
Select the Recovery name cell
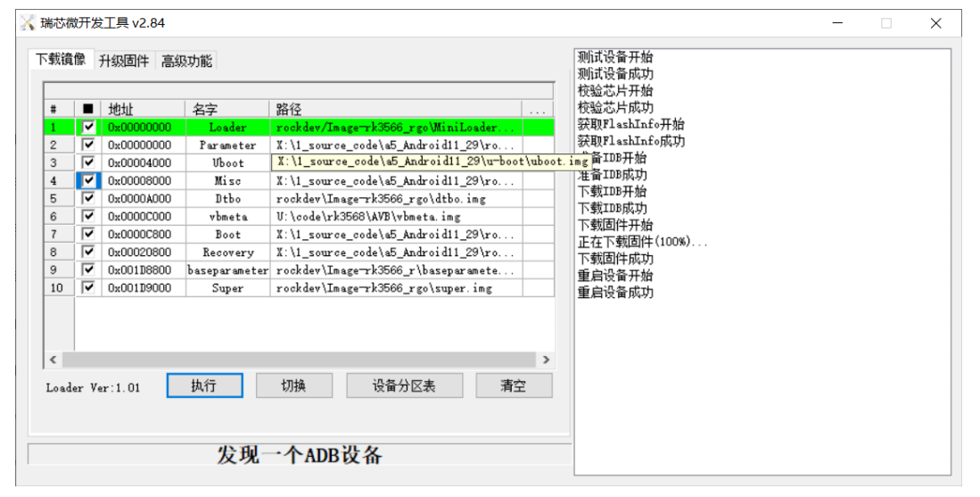[x=227, y=252]
